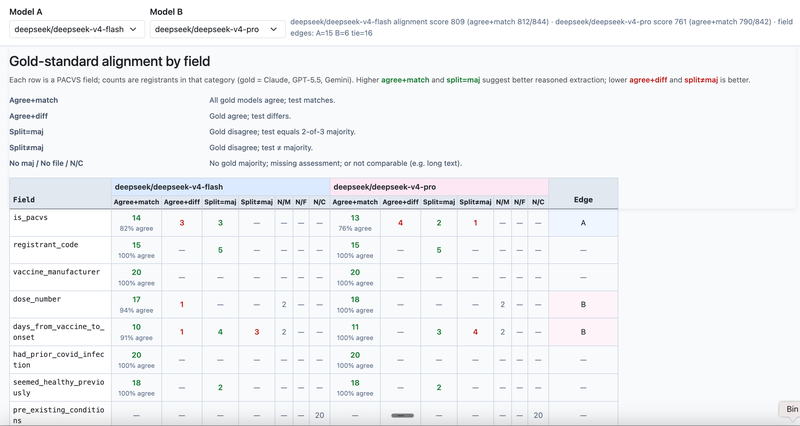
Task: Click the flash Agree+diff value 3 for is_pacvs
Action: (182, 223)
